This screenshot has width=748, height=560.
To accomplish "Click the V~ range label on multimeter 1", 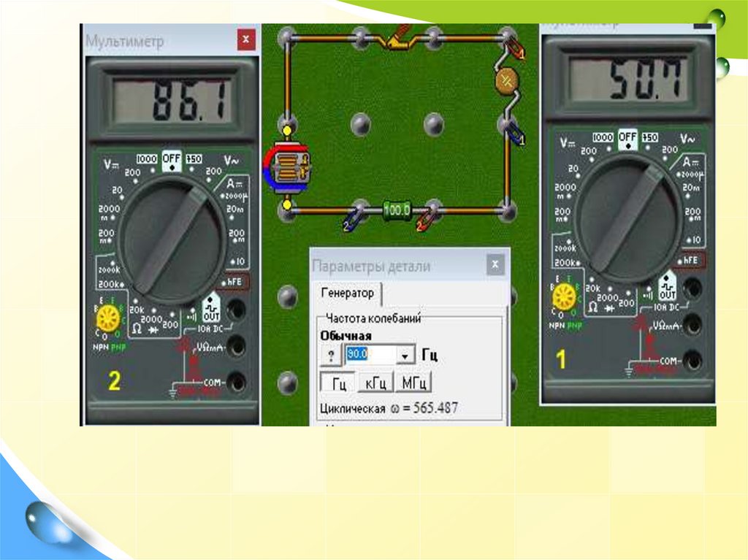I will click(x=687, y=139).
